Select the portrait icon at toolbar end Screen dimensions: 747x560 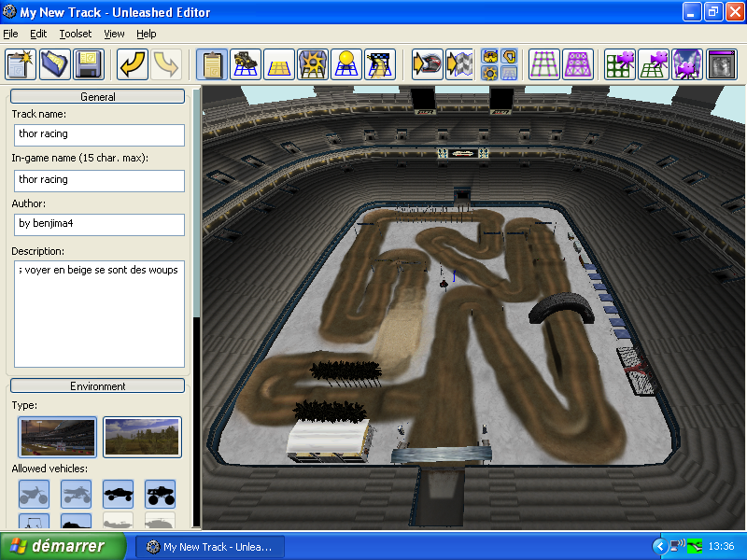(x=722, y=64)
